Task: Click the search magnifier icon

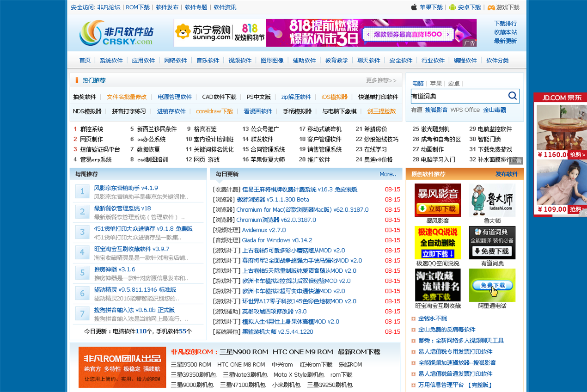Action: (x=513, y=96)
